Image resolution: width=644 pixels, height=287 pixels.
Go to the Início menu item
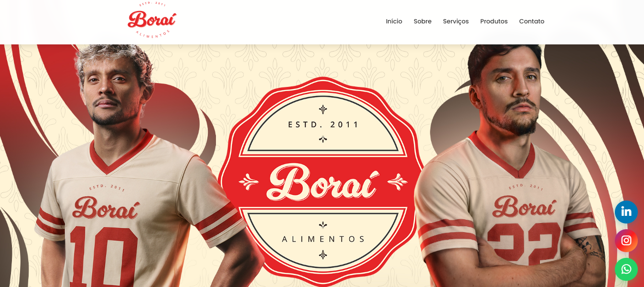click(394, 21)
